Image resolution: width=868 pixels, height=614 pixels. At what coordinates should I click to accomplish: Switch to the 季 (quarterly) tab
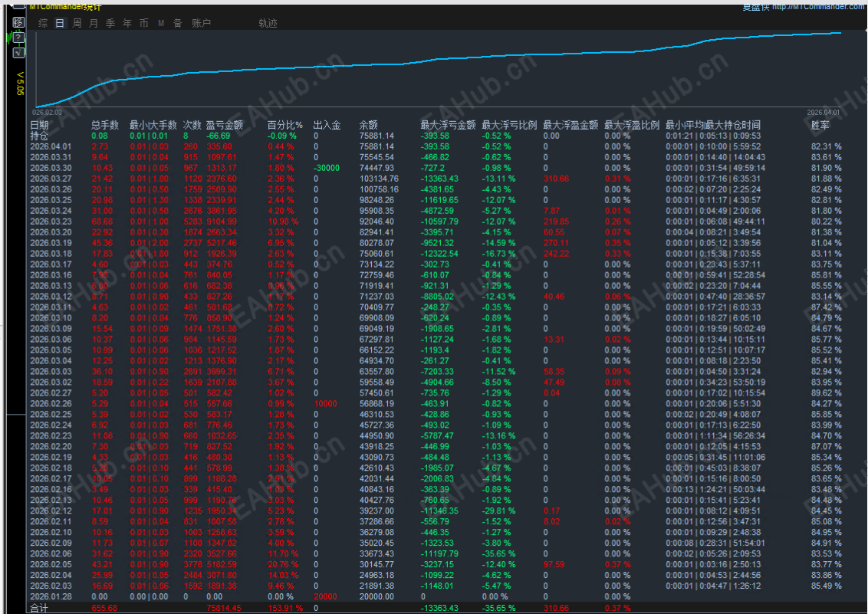click(110, 23)
